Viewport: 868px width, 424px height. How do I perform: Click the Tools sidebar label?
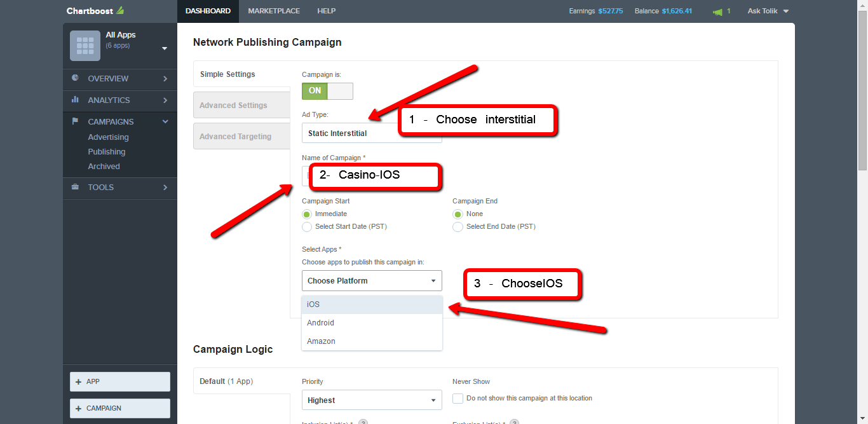click(101, 188)
